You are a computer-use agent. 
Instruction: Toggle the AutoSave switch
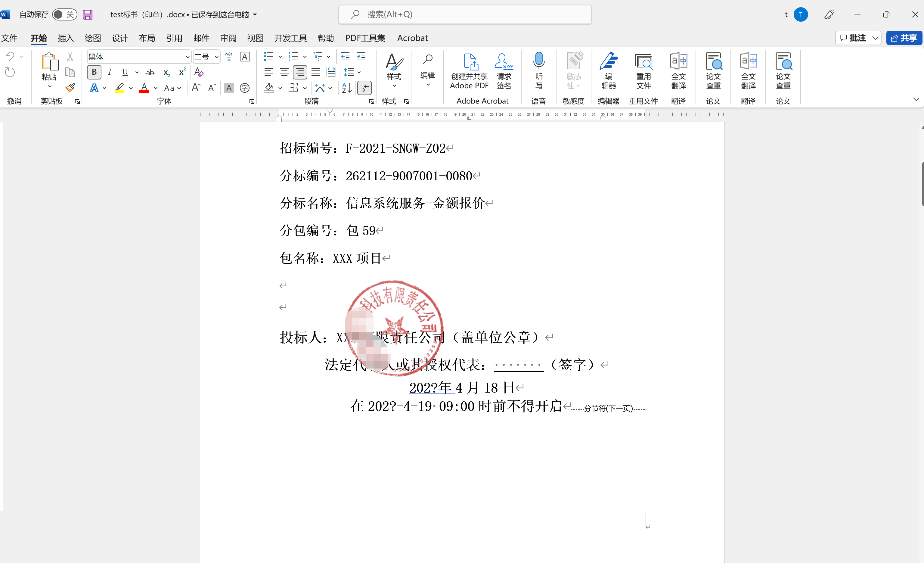click(64, 15)
